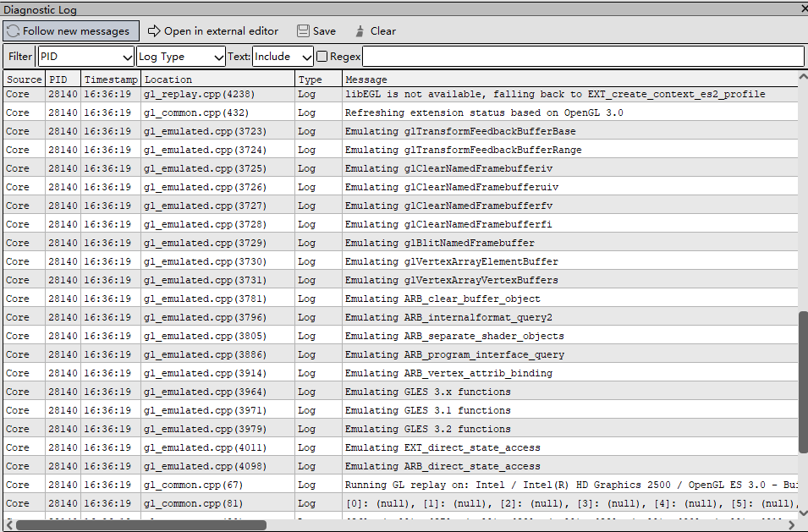Click location gl_common.cpp(67)

pos(193,485)
